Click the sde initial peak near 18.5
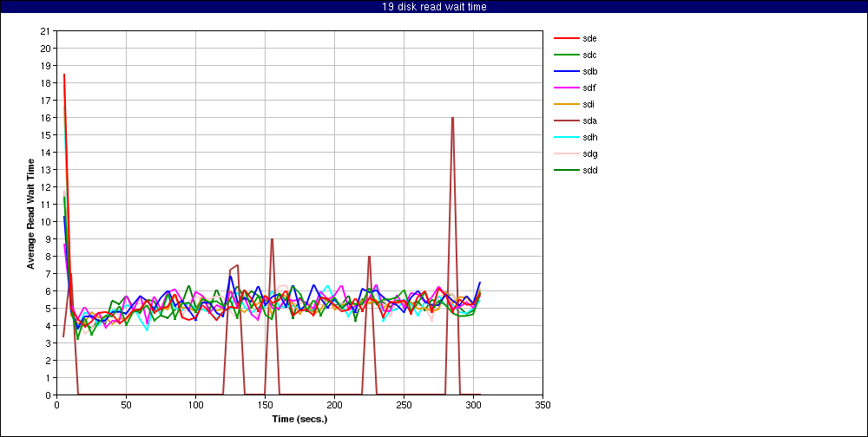Viewport: 868px width, 437px height. pos(64,75)
